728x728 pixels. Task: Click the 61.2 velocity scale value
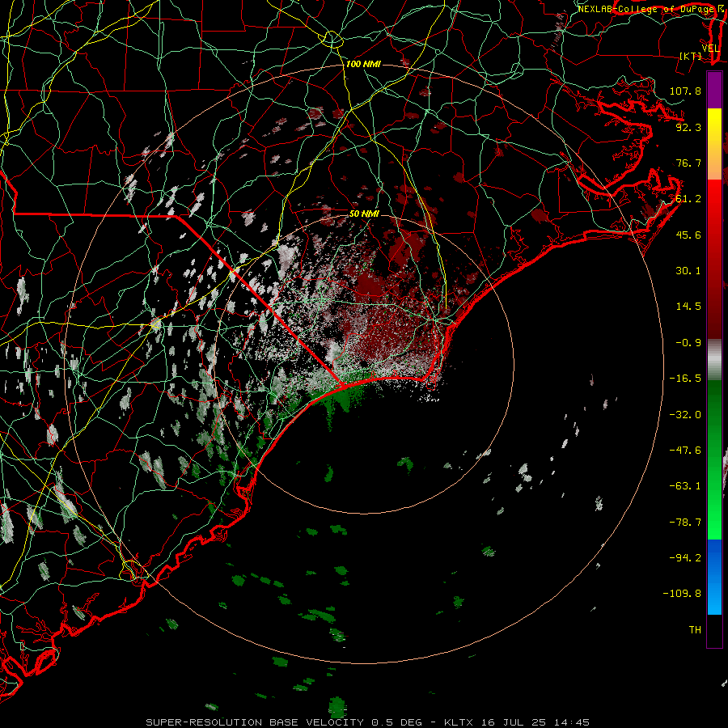(688, 199)
